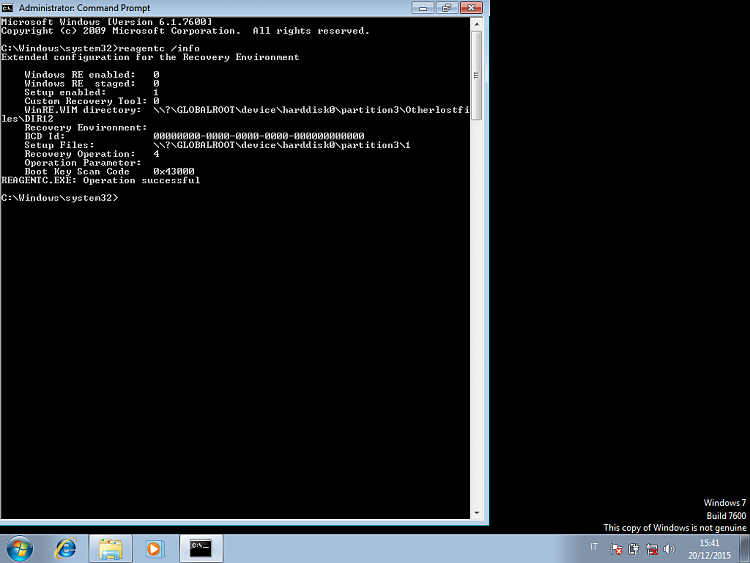Restore down the Command Prompt window
750x563 pixels.
(447, 8)
